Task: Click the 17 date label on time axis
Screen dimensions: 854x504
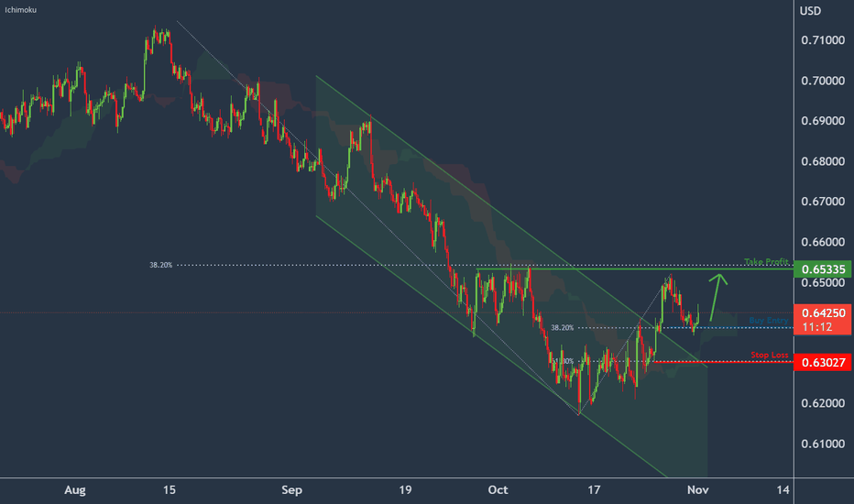Action: [x=594, y=490]
